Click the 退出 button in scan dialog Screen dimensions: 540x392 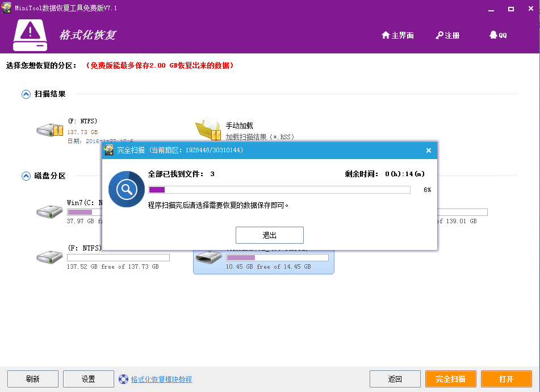270,235
